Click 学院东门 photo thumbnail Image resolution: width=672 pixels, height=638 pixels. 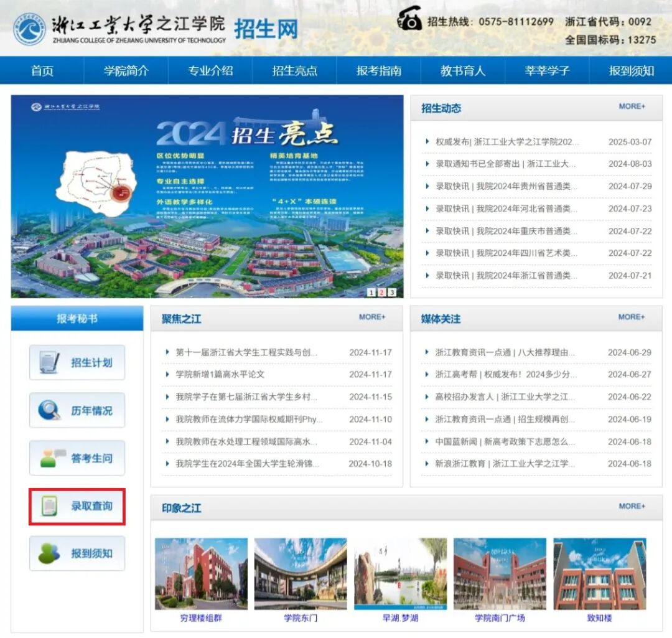coord(301,574)
